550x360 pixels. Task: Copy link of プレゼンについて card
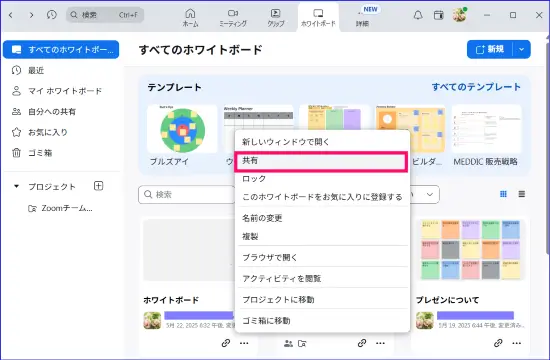[498, 343]
